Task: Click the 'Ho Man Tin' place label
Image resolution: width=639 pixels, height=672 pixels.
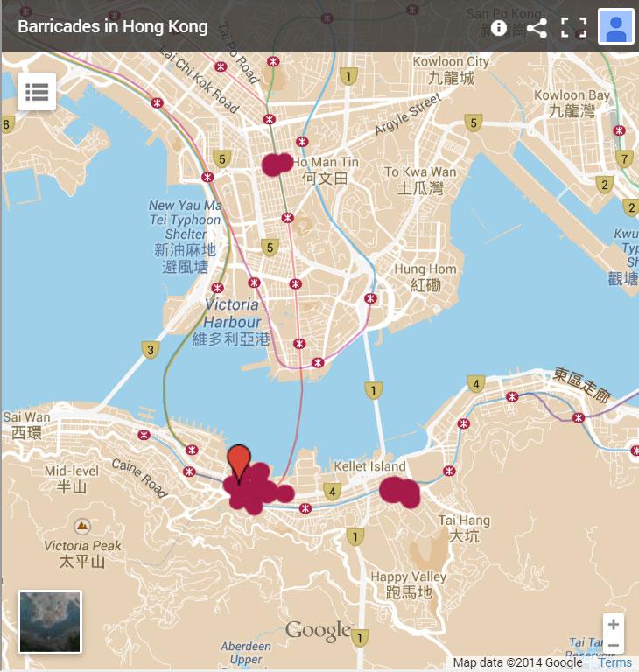Action: (326, 162)
